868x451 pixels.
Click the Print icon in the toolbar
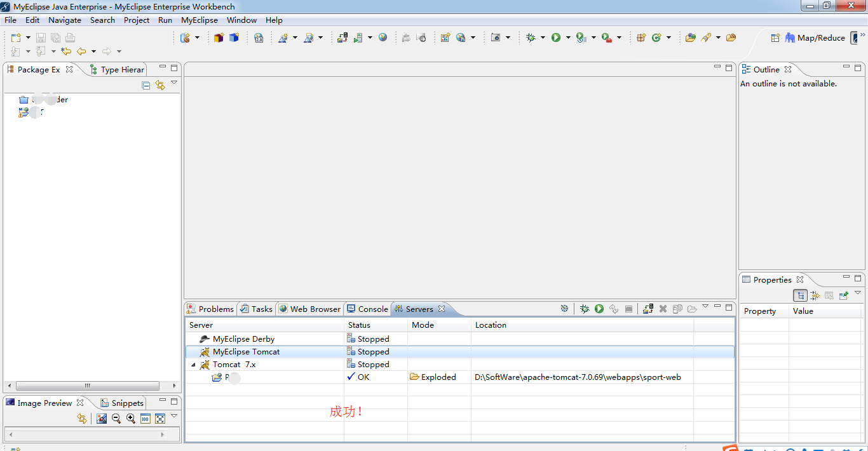coord(70,38)
